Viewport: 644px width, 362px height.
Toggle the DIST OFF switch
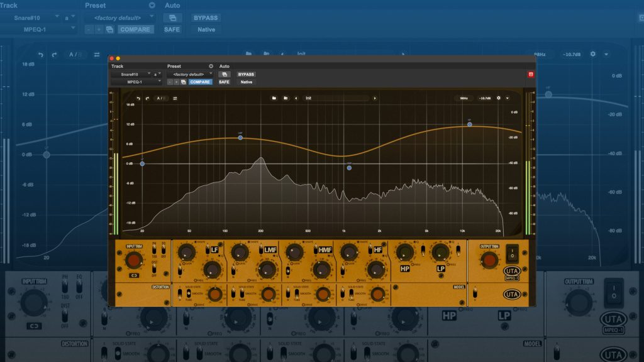click(154, 268)
